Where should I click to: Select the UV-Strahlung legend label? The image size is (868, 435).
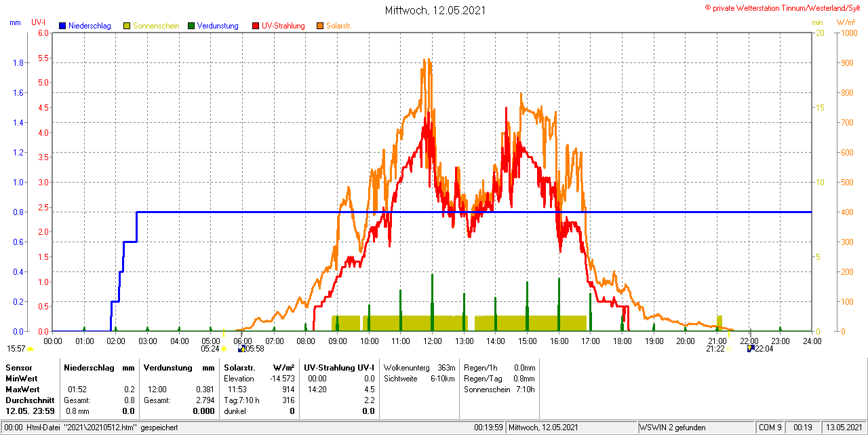point(285,26)
